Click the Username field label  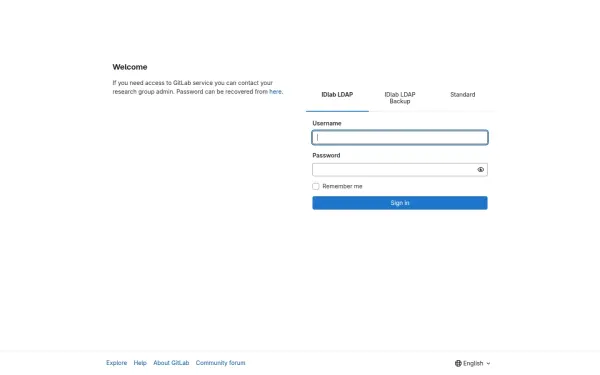click(x=327, y=123)
